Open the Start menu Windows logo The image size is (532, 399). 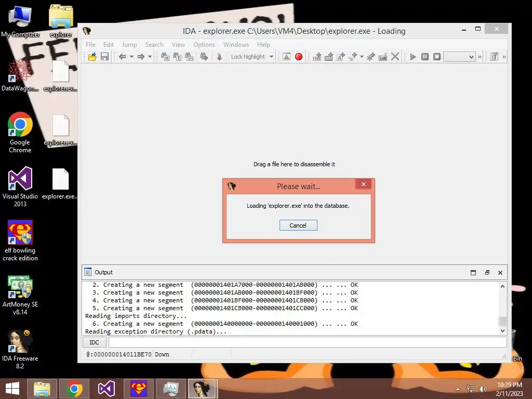pos(12,389)
